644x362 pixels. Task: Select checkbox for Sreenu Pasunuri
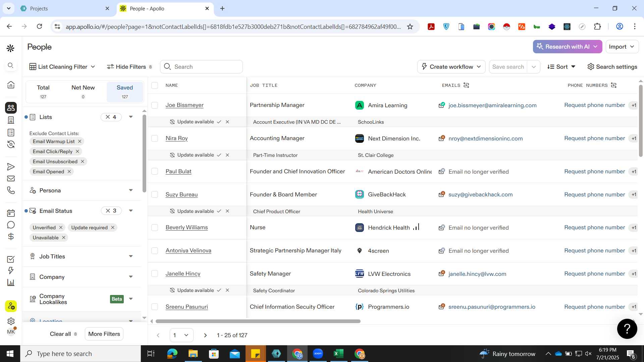pyautogui.click(x=155, y=307)
